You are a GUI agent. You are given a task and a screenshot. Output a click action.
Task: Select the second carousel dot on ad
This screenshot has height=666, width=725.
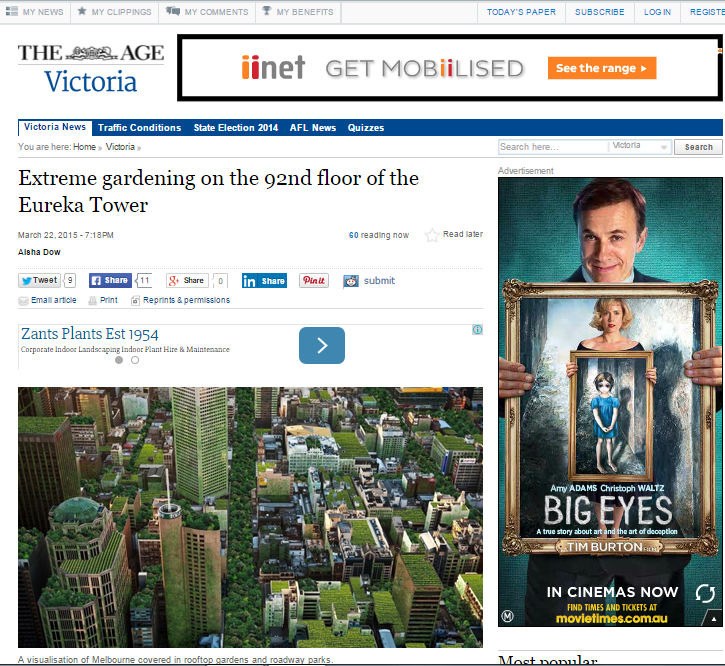135,360
